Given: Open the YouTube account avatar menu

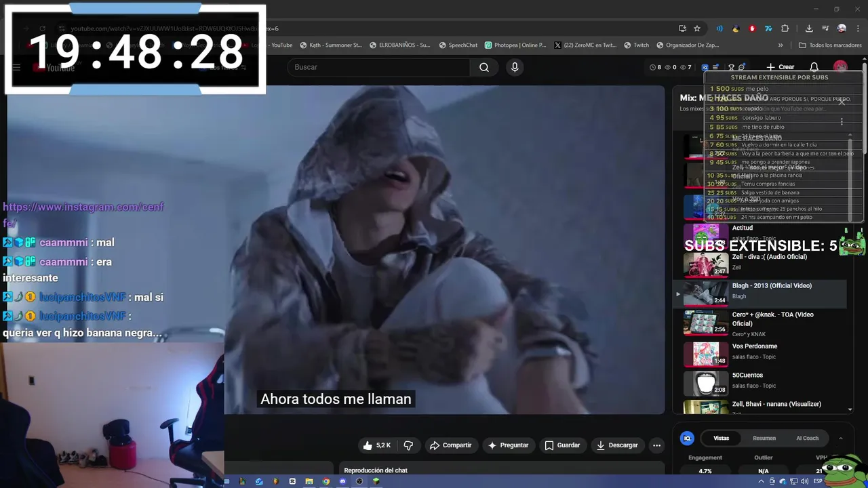Looking at the screenshot, I should 840,67.
